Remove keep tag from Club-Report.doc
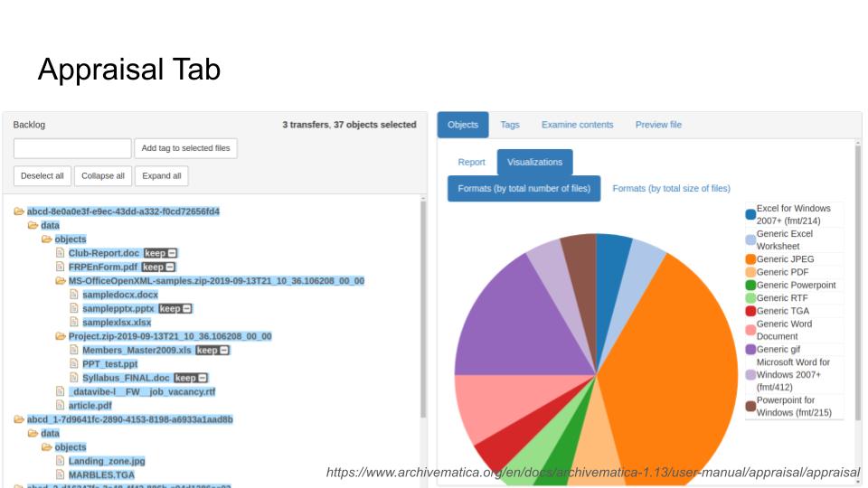 [172, 253]
